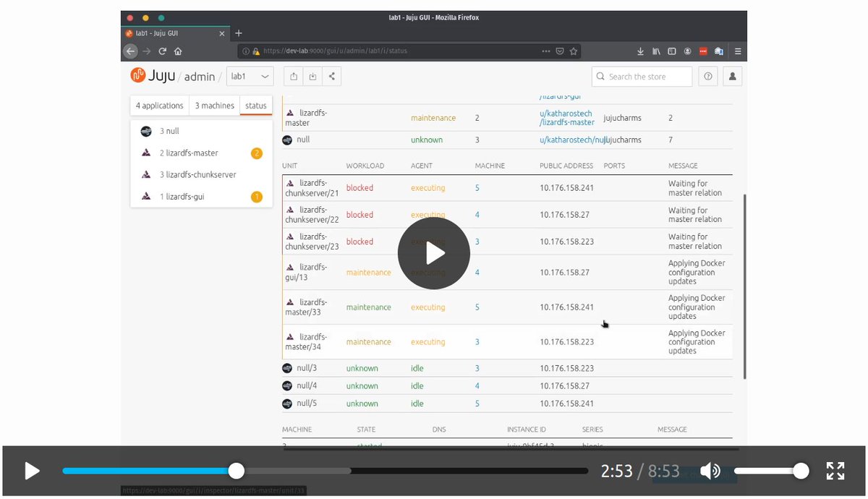Click orange badge 1 beside lizardfs-gui
The height and width of the screenshot is (499, 868).
[x=256, y=197]
